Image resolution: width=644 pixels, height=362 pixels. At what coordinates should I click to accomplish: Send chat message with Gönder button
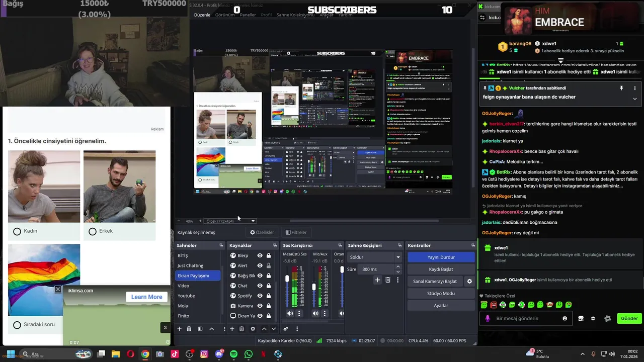(x=629, y=318)
